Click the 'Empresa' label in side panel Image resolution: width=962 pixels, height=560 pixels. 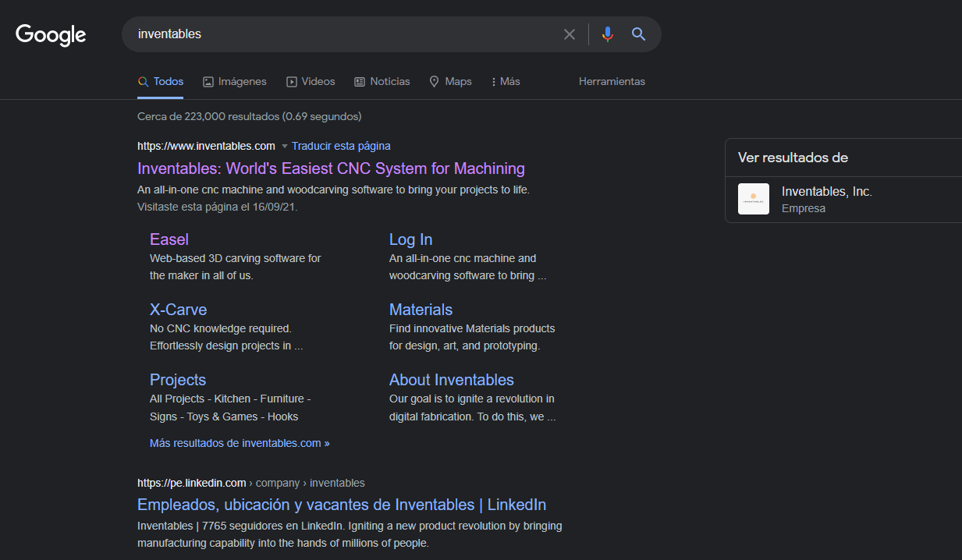(x=804, y=209)
